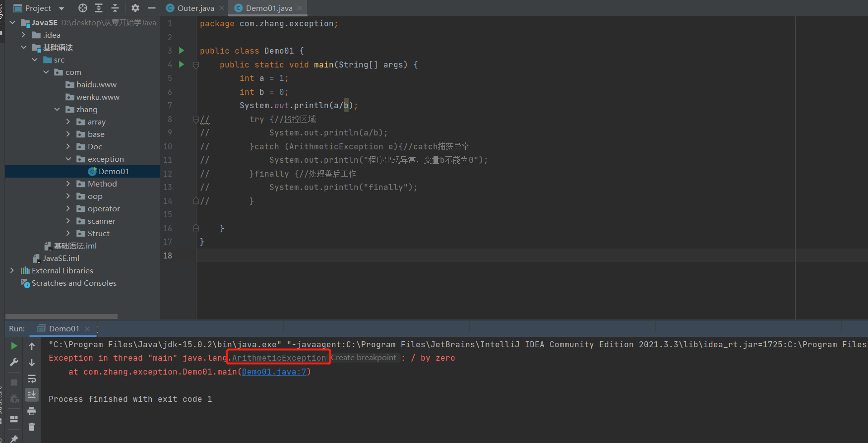The width and height of the screenshot is (868, 443).
Task: Click the Project panel horizontal scrollbar
Action: pos(62,316)
